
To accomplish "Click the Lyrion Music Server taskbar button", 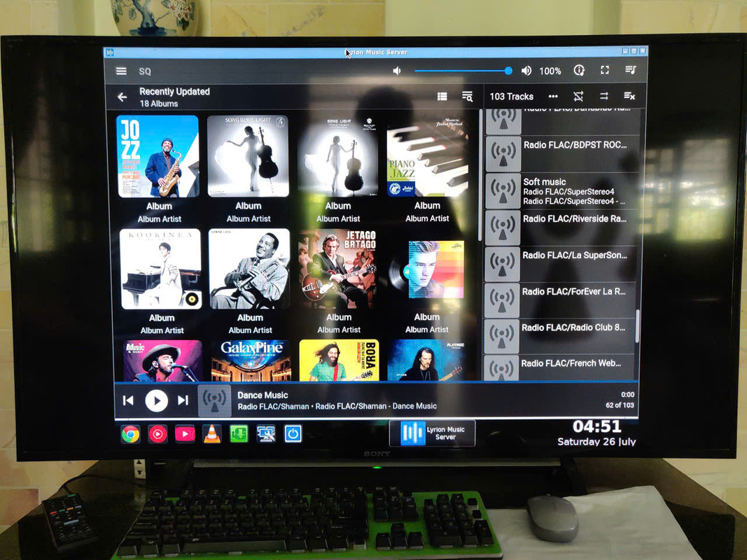I will (432, 433).
